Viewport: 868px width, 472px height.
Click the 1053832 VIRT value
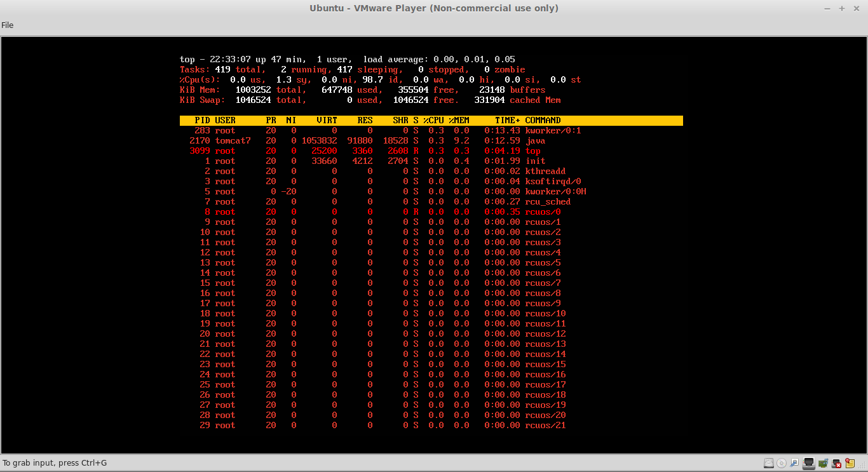pyautogui.click(x=319, y=140)
